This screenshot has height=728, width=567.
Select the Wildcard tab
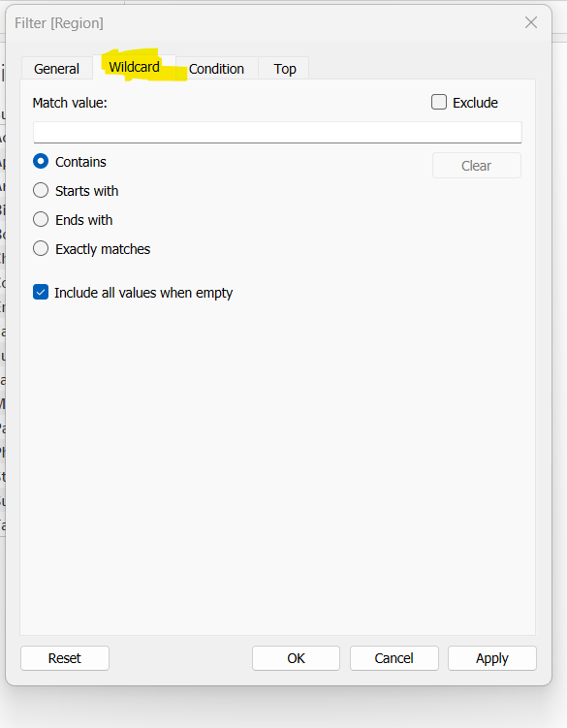click(134, 67)
